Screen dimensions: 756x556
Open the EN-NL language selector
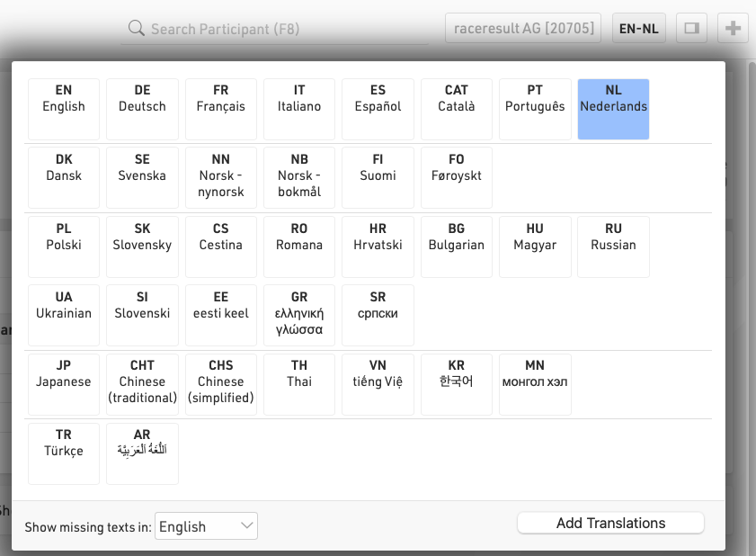point(638,29)
